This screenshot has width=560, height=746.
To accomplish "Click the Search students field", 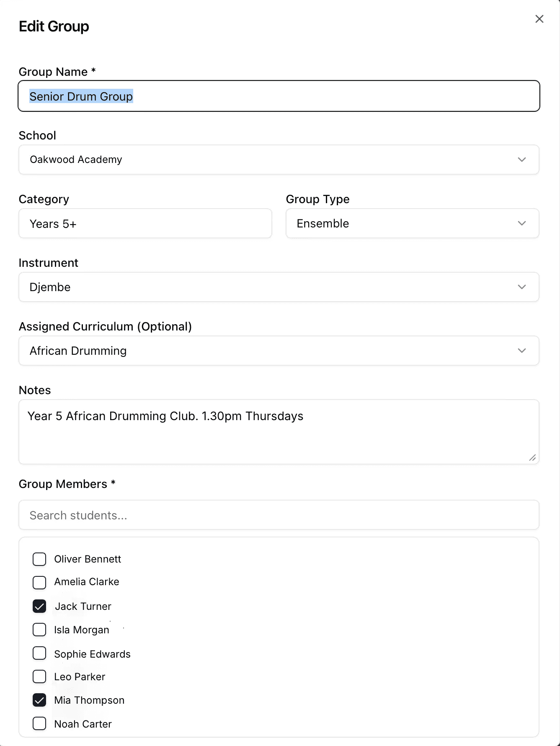I will point(279,515).
